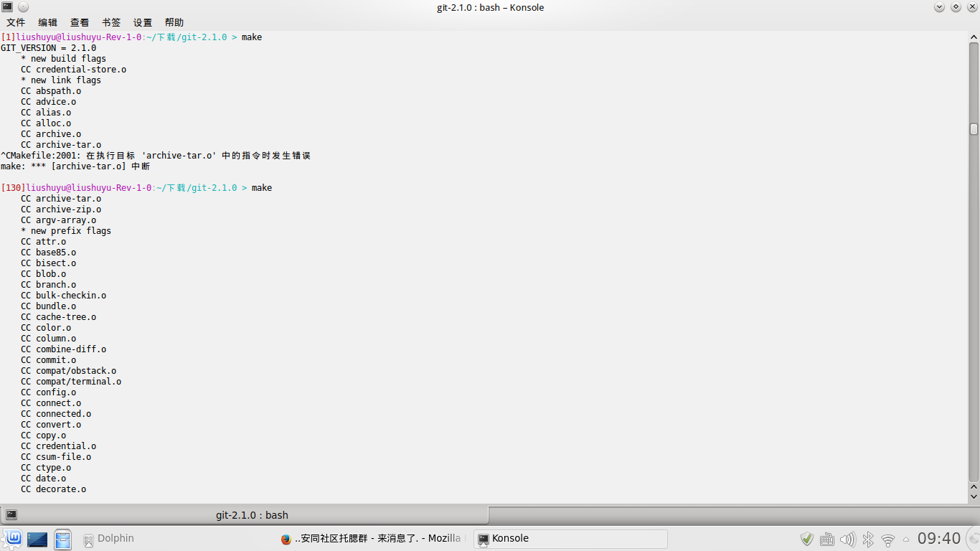Click the 09:40 clock
The width and height of the screenshot is (980, 551).
tap(938, 539)
